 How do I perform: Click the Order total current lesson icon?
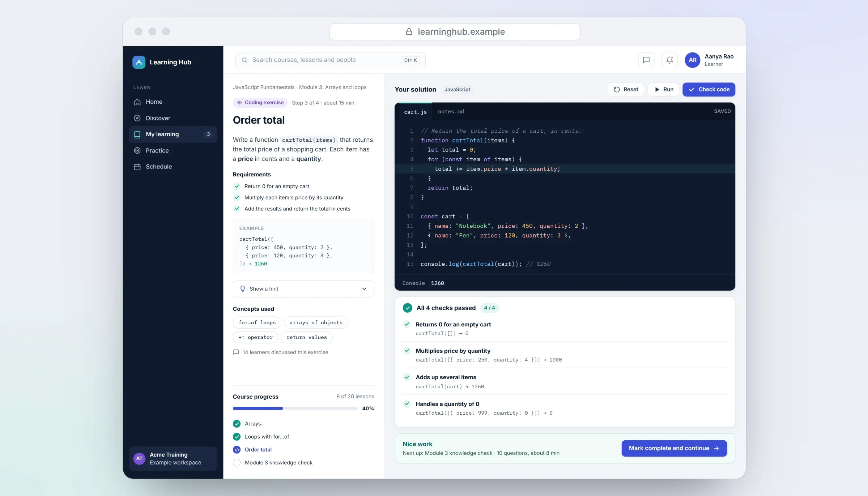click(x=237, y=450)
